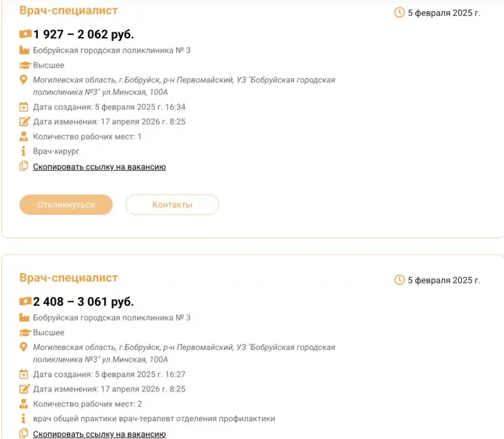The image size is (504, 439).
Task: Click the salary banknote icon in first vacancy
Action: coord(25,34)
